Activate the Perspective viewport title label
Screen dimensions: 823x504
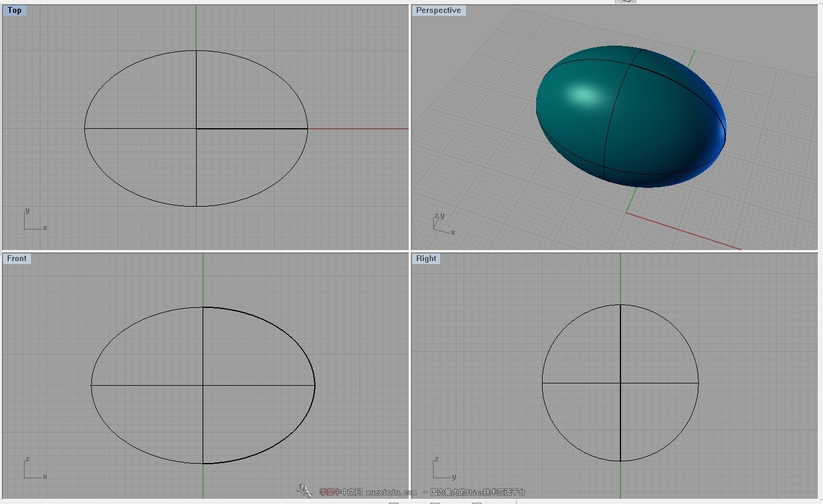[x=438, y=11]
